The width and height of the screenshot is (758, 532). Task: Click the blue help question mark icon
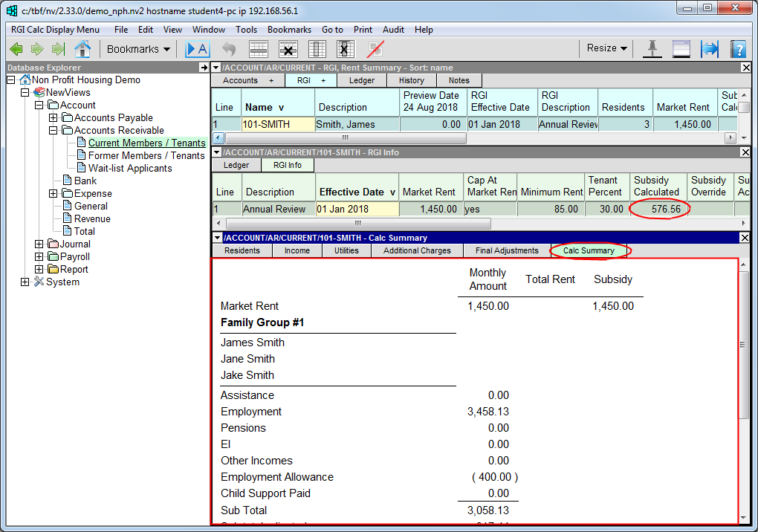coord(738,49)
